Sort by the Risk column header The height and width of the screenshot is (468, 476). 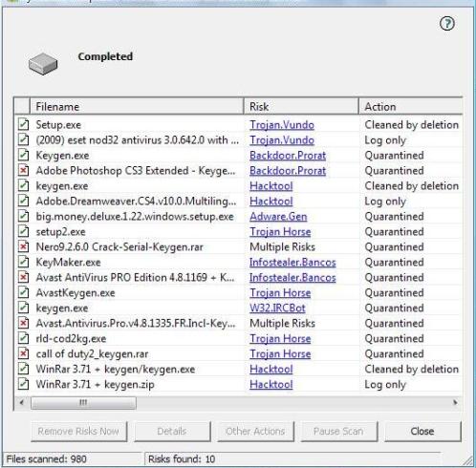[x=301, y=106]
